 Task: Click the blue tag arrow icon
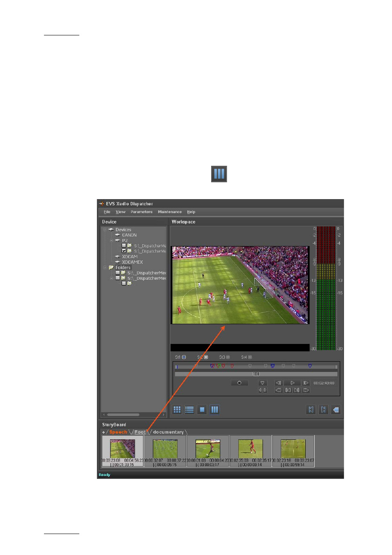tap(336, 409)
